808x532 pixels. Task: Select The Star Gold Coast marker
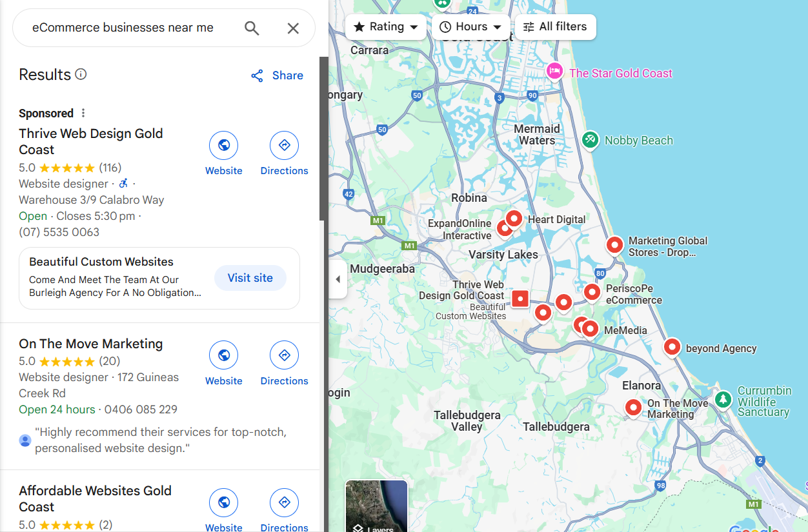tap(554, 72)
